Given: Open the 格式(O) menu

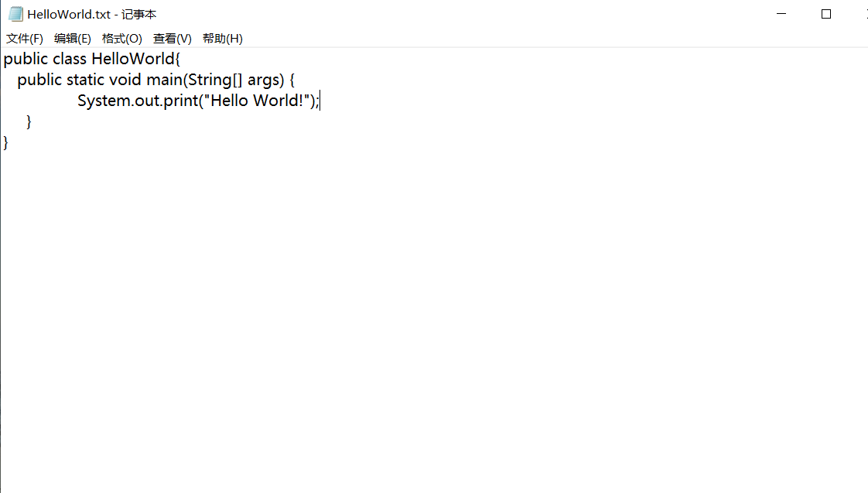Looking at the screenshot, I should (x=121, y=38).
